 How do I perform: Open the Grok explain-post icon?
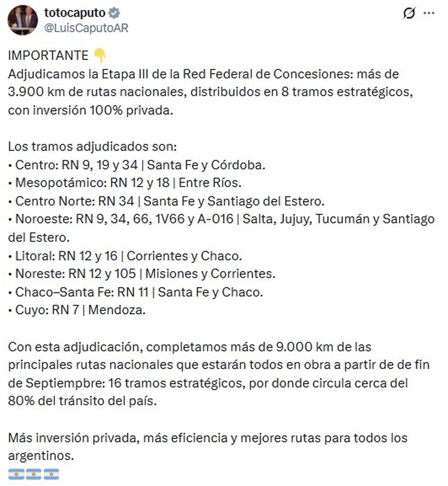pyautogui.click(x=409, y=13)
